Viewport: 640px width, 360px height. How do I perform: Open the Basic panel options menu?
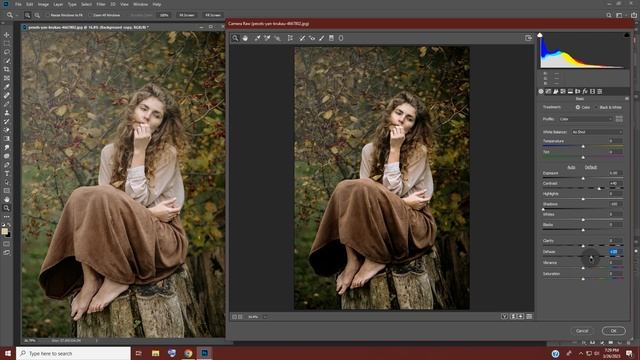(627, 99)
